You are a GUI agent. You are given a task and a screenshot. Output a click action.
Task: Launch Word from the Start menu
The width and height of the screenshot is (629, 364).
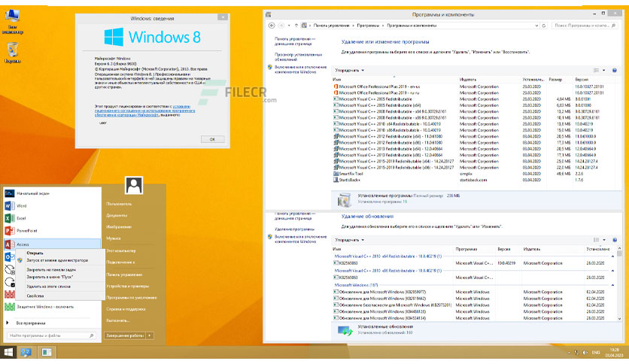[52, 205]
